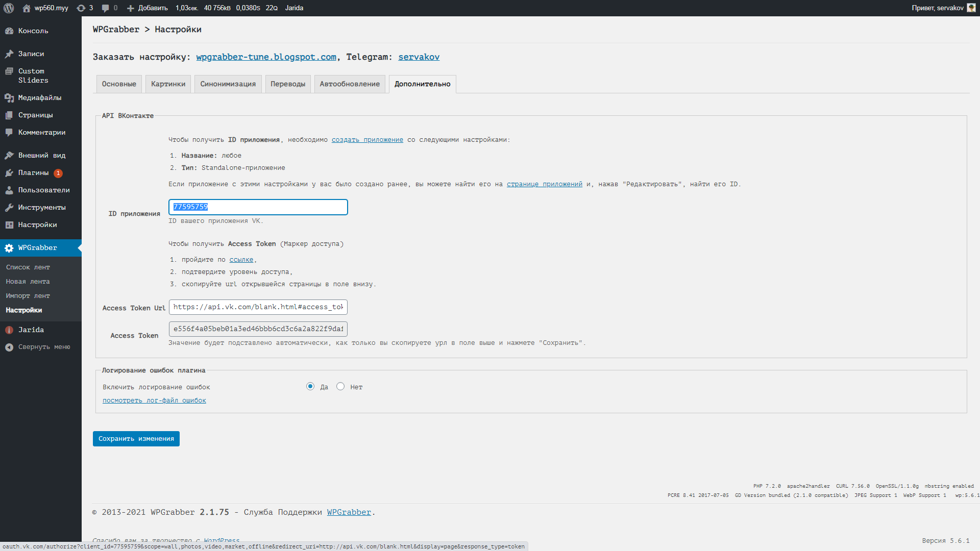Open Список лент submenu item
980x551 pixels.
[28, 267]
